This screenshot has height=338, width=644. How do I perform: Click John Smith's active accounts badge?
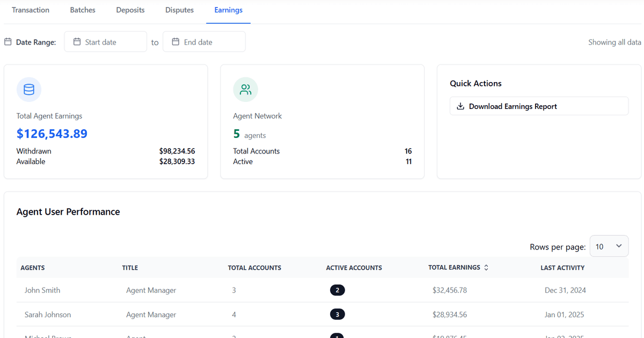point(337,290)
